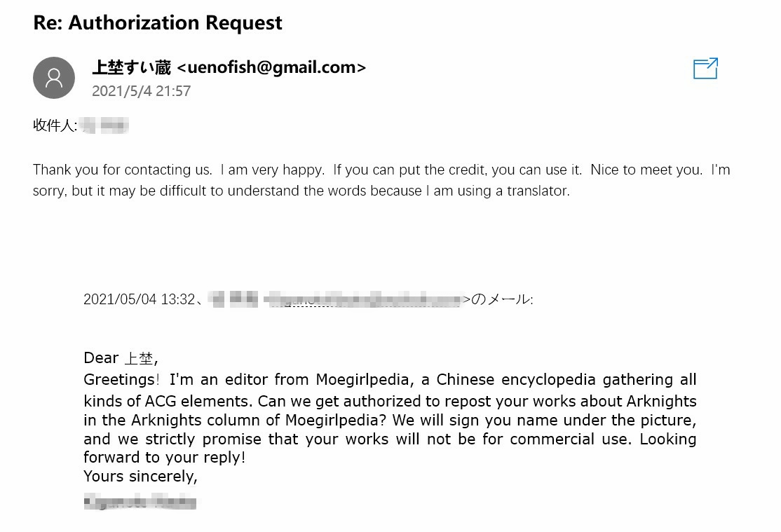Screen dimensions: 781x532
Task: Click the sender's profile avatar icon
Action: (x=54, y=78)
